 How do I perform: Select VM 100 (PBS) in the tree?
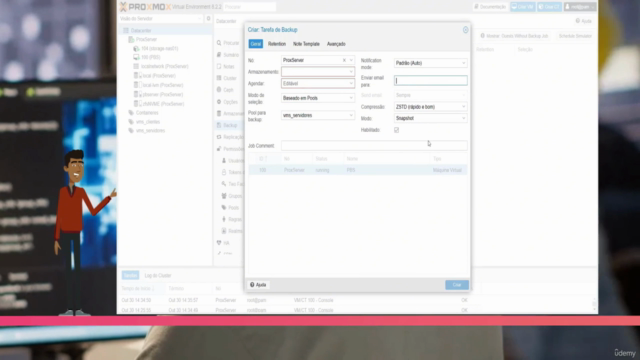point(150,58)
